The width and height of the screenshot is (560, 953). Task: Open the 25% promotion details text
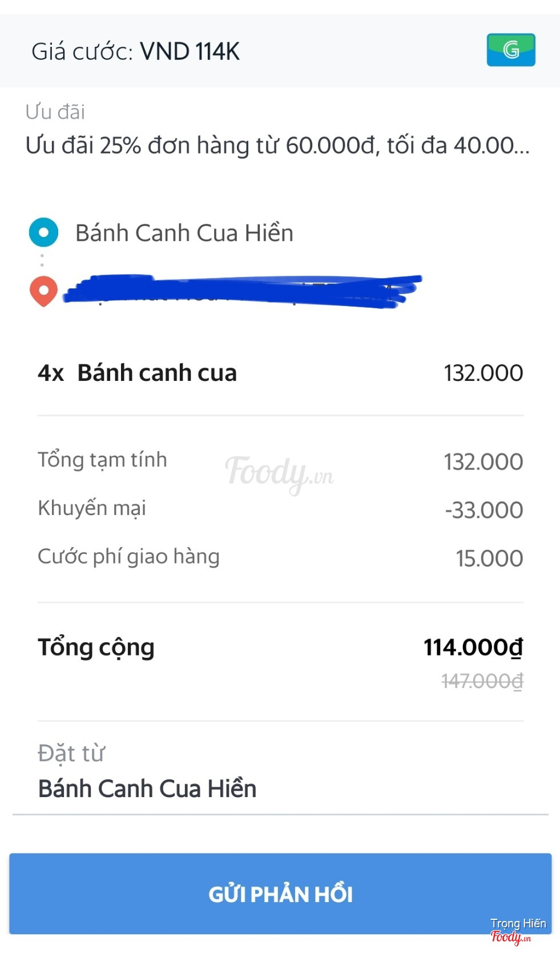point(277,146)
